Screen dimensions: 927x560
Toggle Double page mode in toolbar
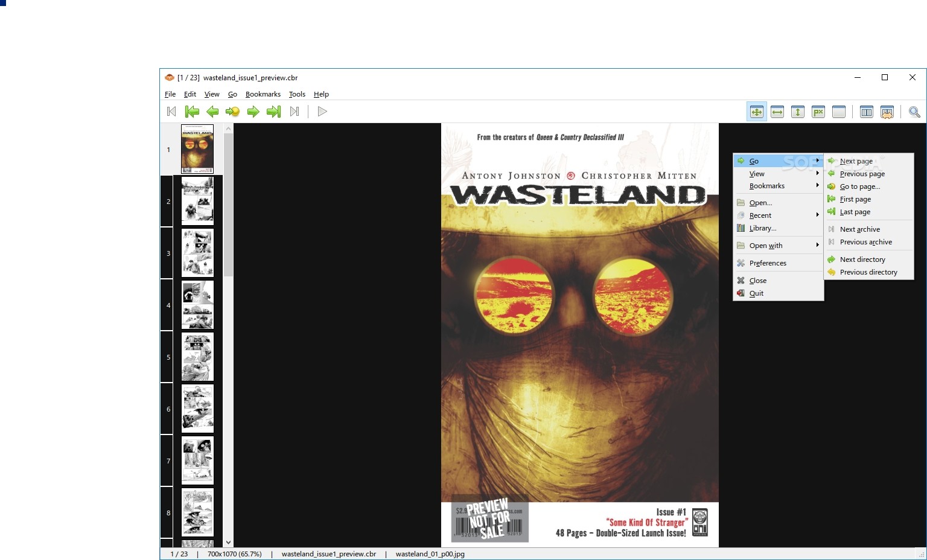[x=867, y=112]
